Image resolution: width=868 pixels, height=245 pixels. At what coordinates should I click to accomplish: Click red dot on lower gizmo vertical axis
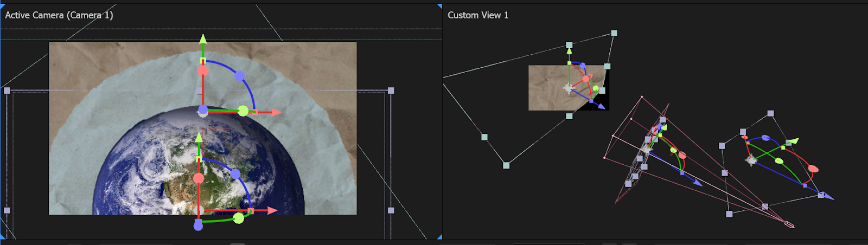coord(199,178)
